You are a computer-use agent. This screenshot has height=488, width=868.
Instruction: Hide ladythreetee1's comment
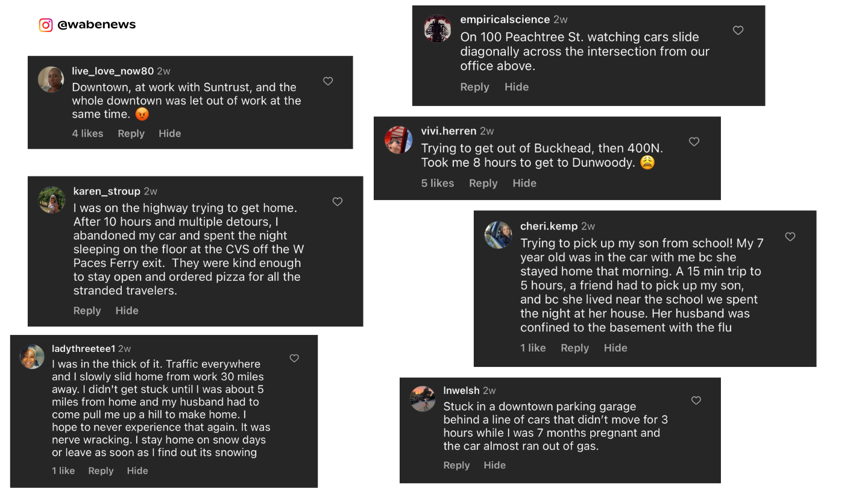[x=137, y=471]
